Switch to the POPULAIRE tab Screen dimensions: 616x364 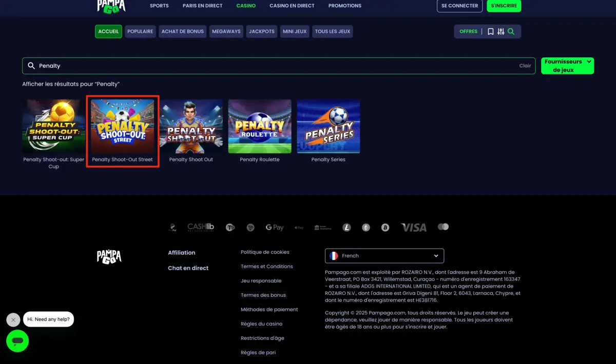coord(140,31)
